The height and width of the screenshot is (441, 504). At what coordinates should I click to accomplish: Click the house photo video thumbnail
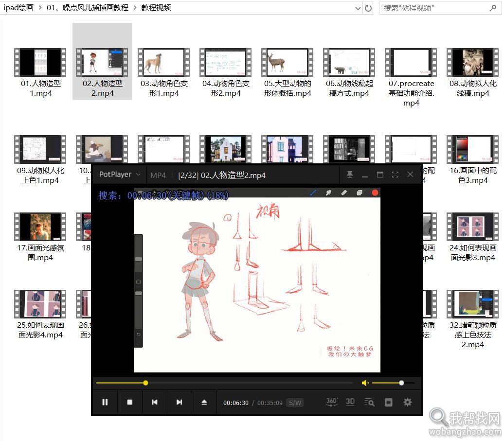pyautogui.click(x=226, y=149)
